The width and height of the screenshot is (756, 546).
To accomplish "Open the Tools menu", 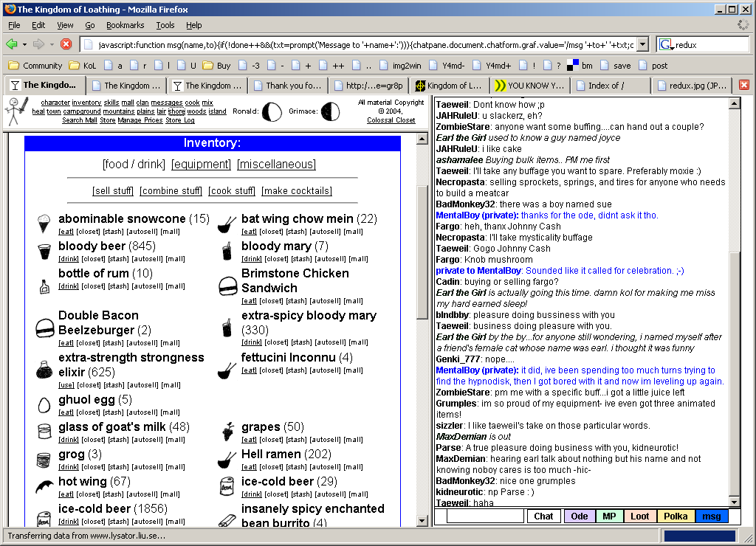I will coord(165,25).
